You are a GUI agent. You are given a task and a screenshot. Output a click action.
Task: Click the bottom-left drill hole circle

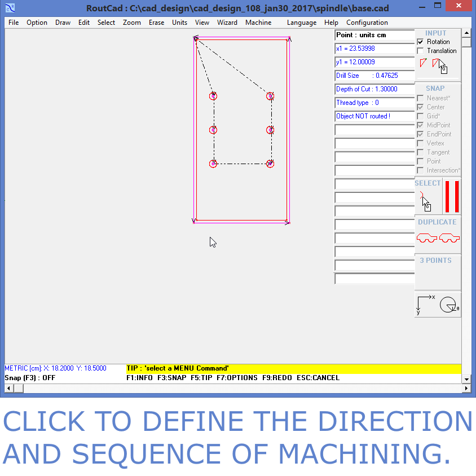coord(213,164)
